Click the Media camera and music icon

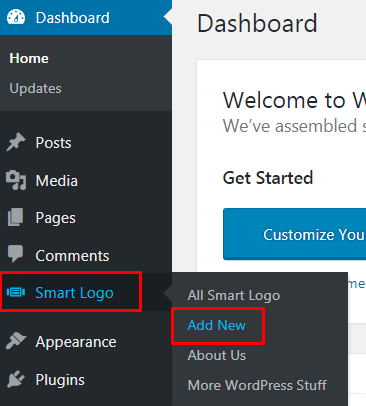point(16,180)
